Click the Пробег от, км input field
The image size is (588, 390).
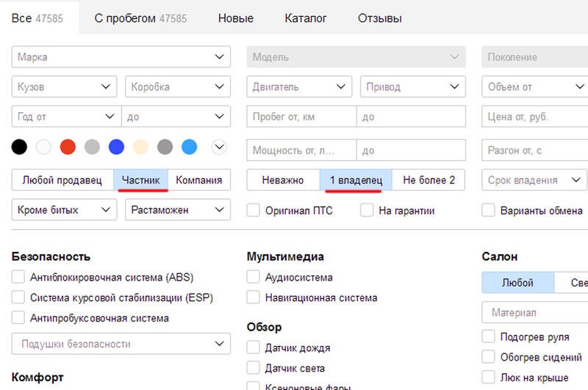pos(301,118)
